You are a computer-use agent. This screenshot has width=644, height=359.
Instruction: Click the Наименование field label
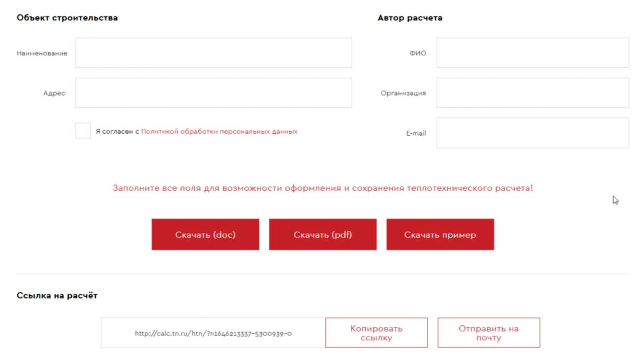coord(42,53)
